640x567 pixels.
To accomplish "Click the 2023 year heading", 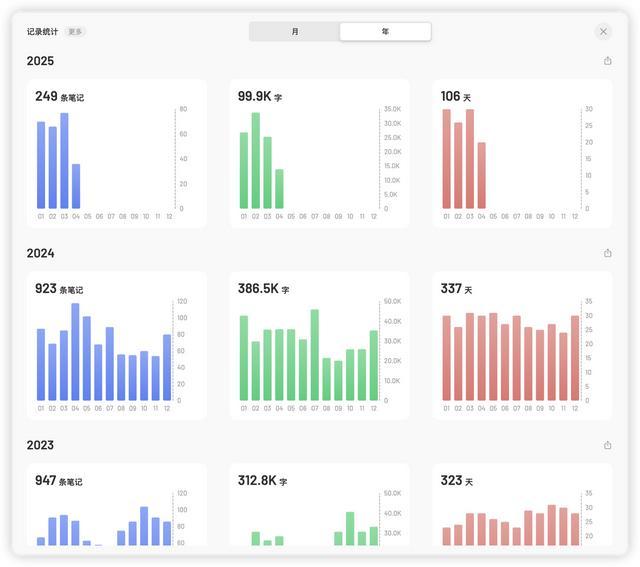I will point(40,445).
